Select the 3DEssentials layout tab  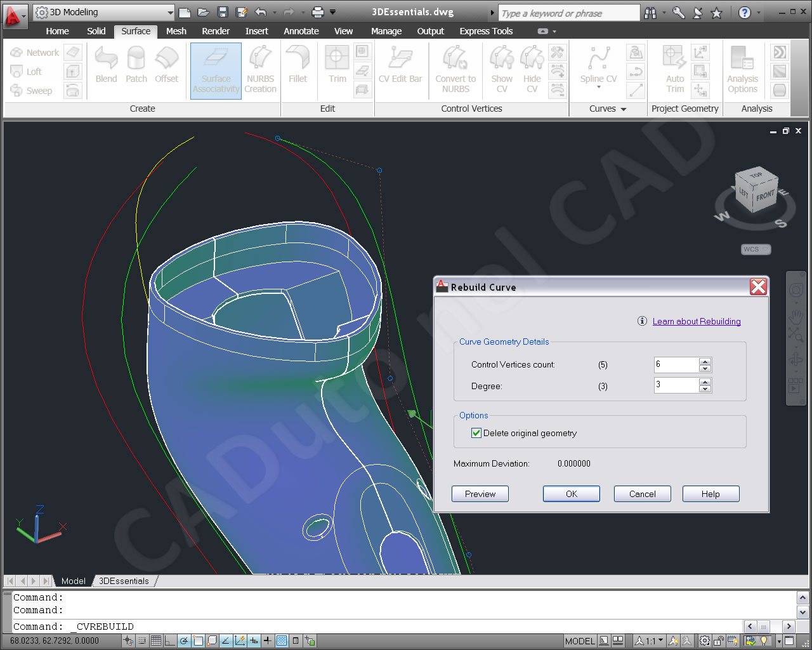124,580
